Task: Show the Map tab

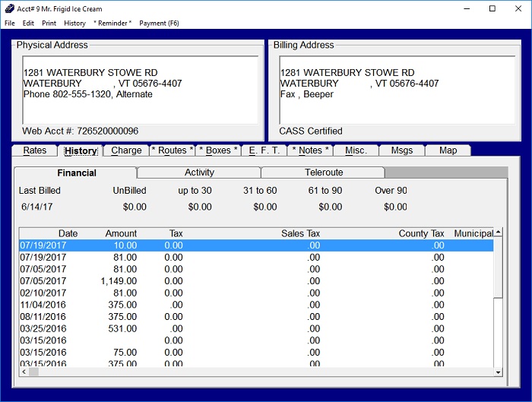Action: pos(448,150)
